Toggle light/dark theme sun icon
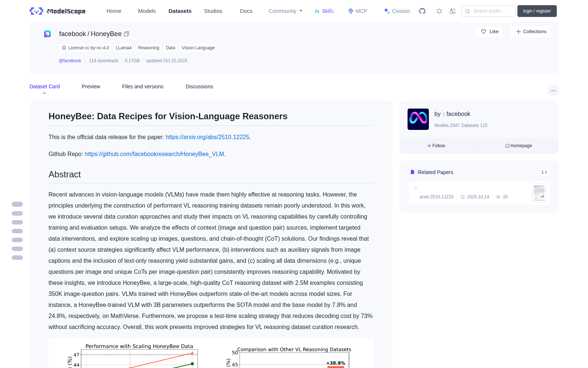Image resolution: width=588 pixels, height=368 pixels. (439, 11)
